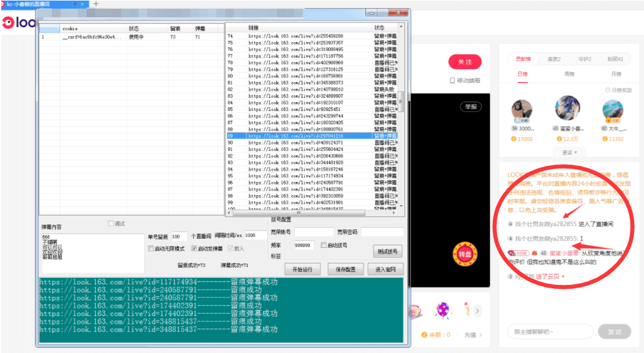This screenshot has width=644, height=353.
Task: Focus the 宽带密码 input field
Action: coord(382,232)
